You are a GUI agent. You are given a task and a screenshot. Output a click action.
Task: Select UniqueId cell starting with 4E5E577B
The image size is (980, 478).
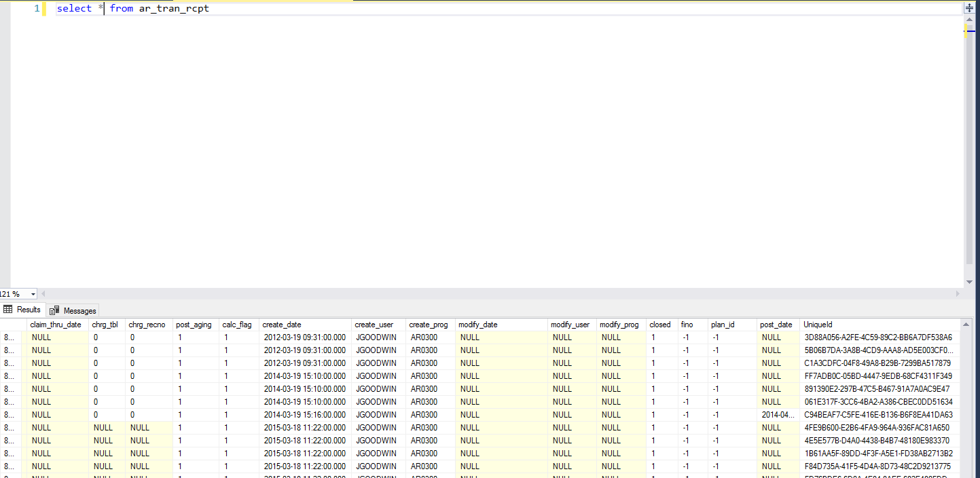pyautogui.click(x=880, y=441)
